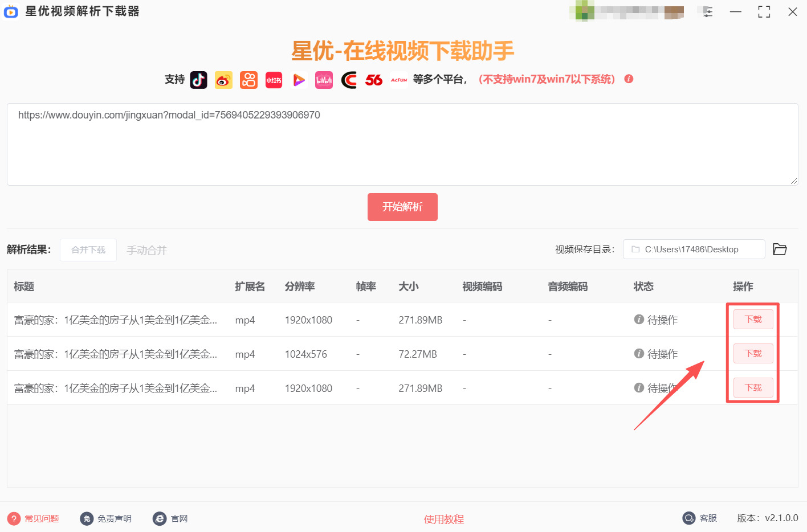Click the 状态 column header
This screenshot has height=532, width=807.
coord(643,287)
